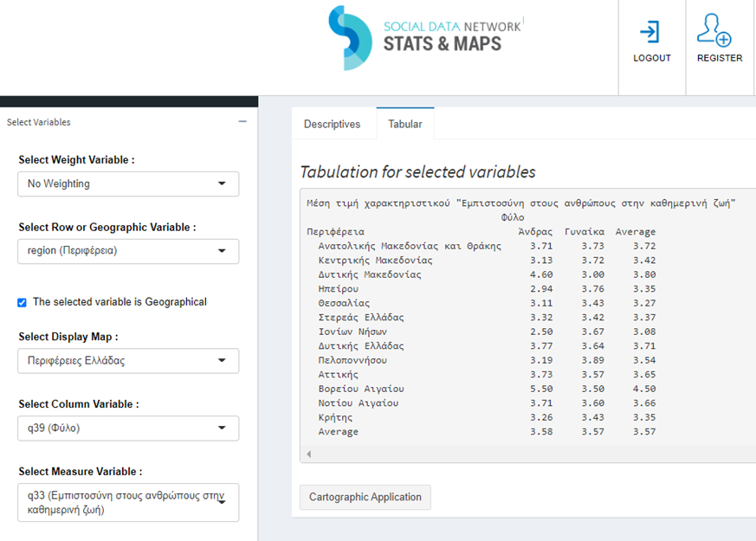Click the 'Κεντρικής Μακεδονίας' row label
The width and height of the screenshot is (756, 541).
(x=375, y=261)
